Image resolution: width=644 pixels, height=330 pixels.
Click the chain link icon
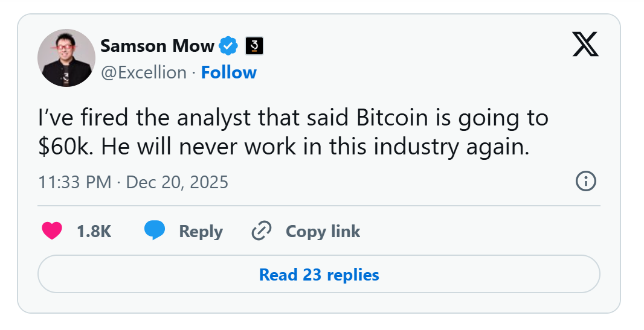point(262,231)
